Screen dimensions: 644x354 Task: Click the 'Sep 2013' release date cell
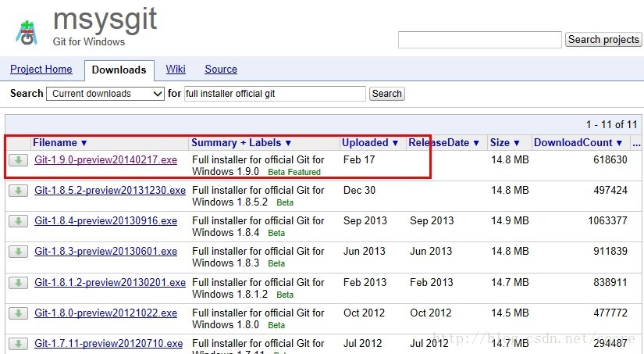(x=432, y=221)
